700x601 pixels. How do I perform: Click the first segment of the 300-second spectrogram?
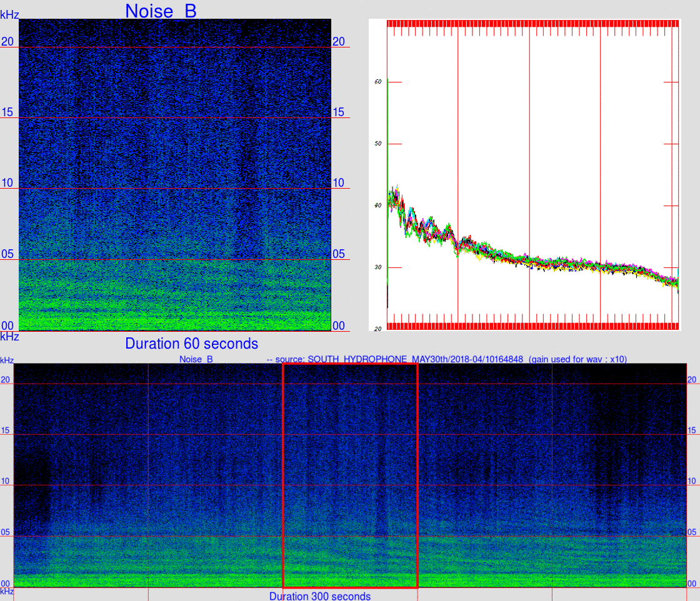coord(81,475)
